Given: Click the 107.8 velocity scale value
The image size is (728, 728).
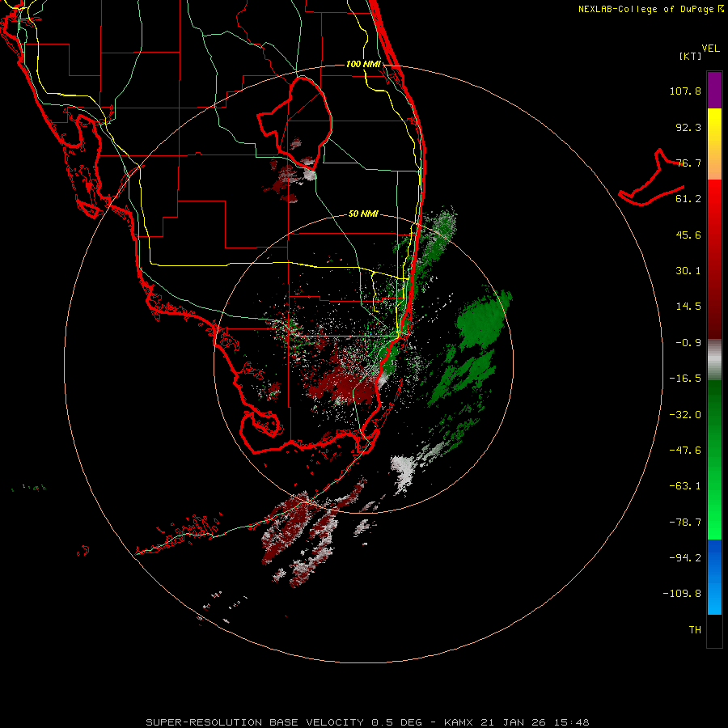Looking at the screenshot, I should (685, 91).
